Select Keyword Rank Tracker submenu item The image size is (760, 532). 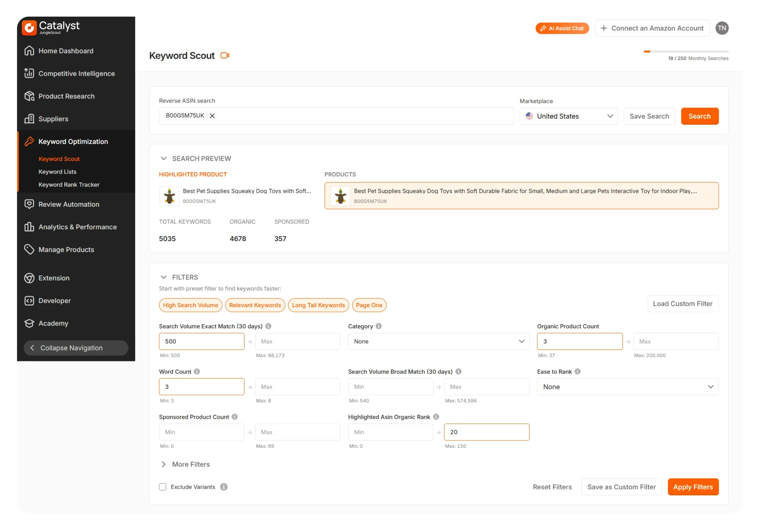pos(69,184)
